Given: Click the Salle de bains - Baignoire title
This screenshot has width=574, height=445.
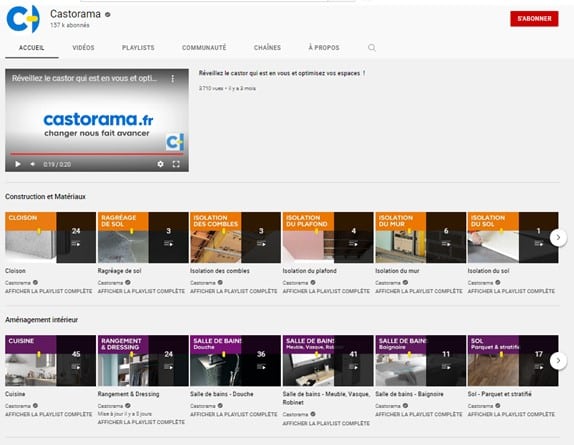Looking at the screenshot, I should [x=409, y=394].
